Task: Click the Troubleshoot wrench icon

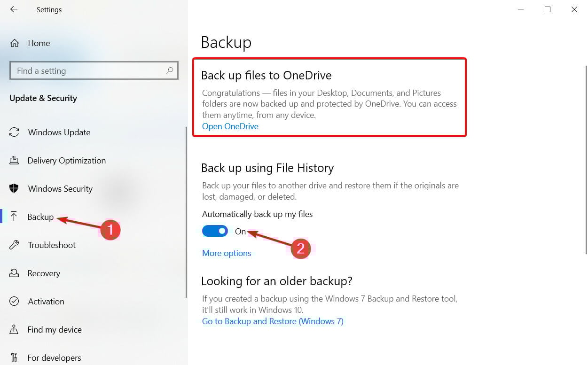Action: [14, 245]
